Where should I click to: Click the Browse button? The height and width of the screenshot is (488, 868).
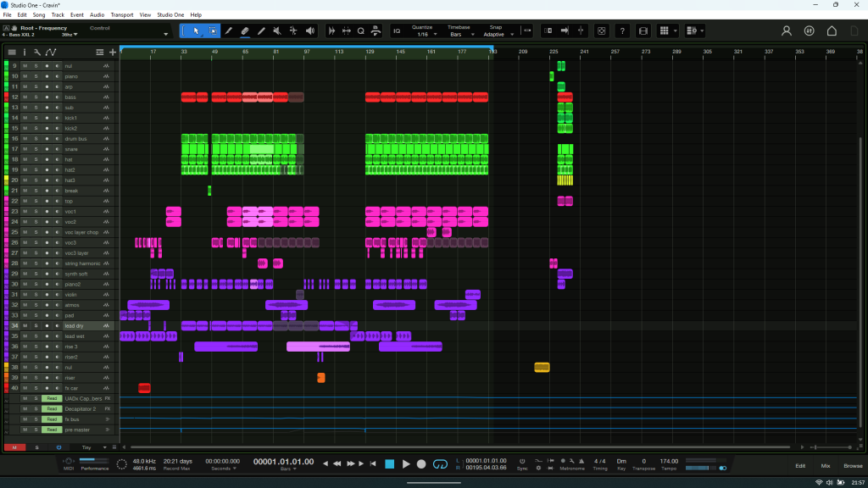click(852, 466)
